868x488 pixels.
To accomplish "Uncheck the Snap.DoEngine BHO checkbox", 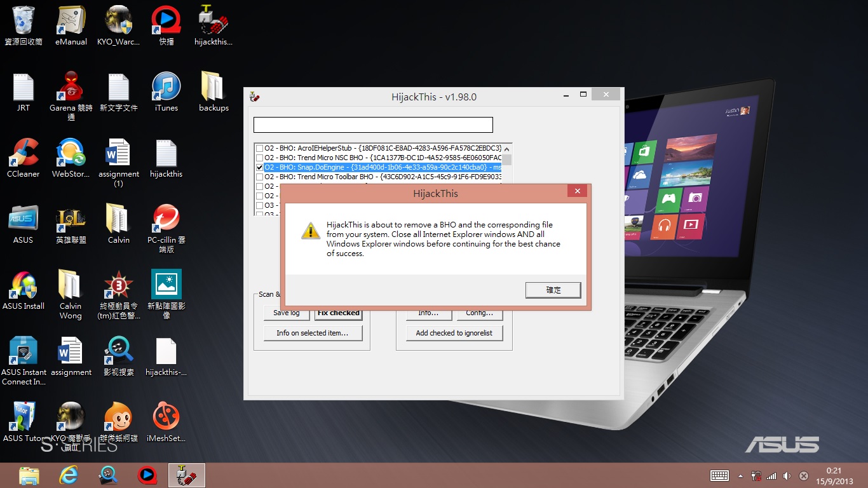I will pyautogui.click(x=259, y=167).
